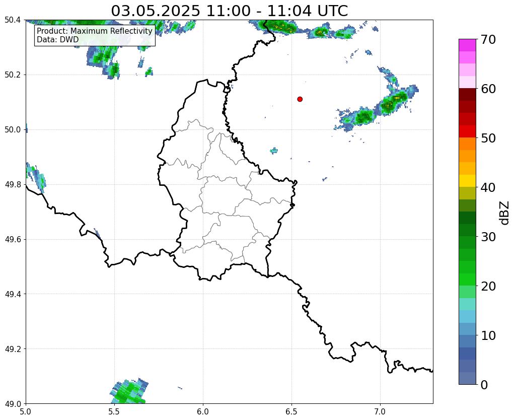The width and height of the screenshot is (515, 420).
Task: Click the colorbar tick label 0
Action: coord(484,385)
